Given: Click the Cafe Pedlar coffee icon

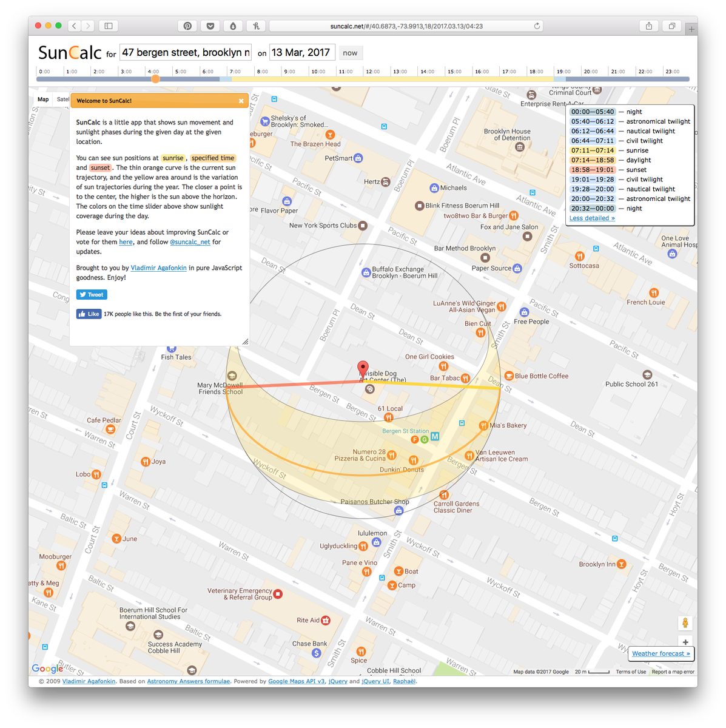Looking at the screenshot, I should coord(110,429).
